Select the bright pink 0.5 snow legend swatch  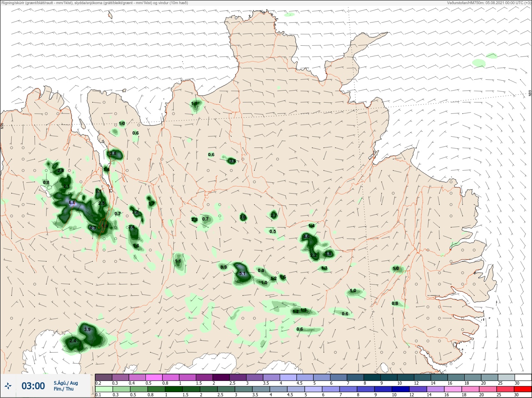(x=154, y=377)
